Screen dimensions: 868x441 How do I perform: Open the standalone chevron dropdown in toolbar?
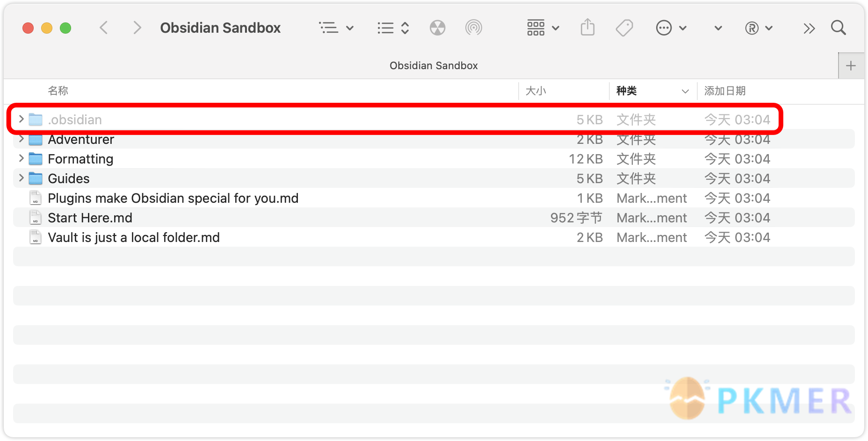[718, 28]
